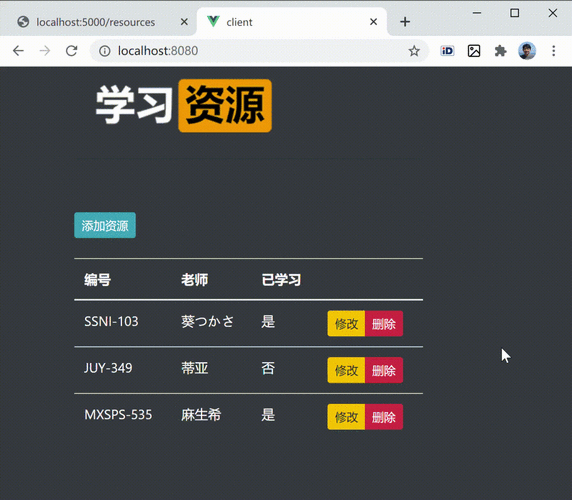
Task: Reload the page with refresh icon
Action: pyautogui.click(x=72, y=51)
